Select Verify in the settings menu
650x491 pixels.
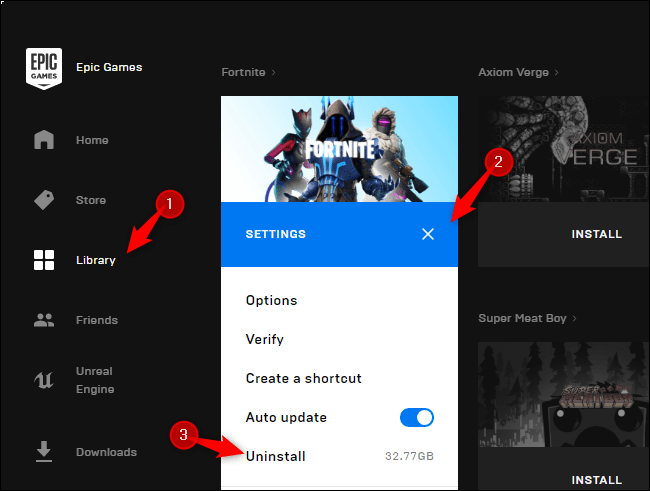(x=264, y=339)
